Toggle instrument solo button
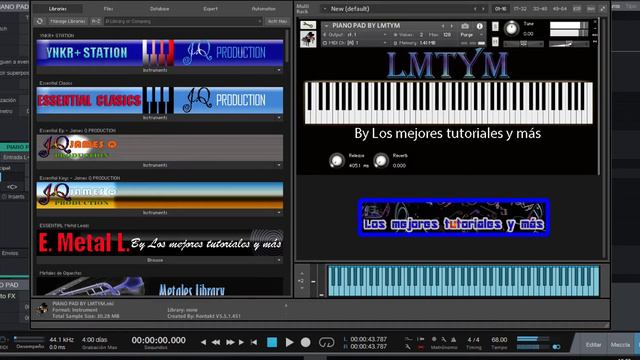Viewport: 640px width, 360px height. tap(495, 26)
